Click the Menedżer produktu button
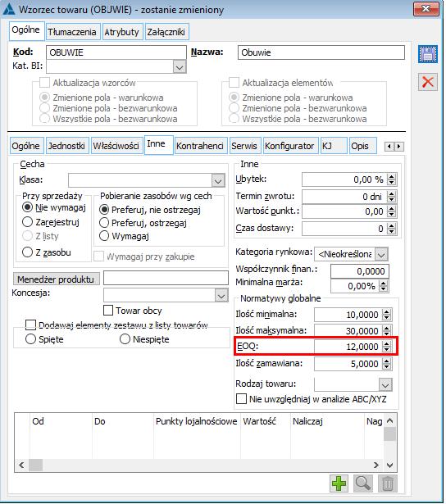Viewport: 446px width, 504px height. (x=56, y=279)
